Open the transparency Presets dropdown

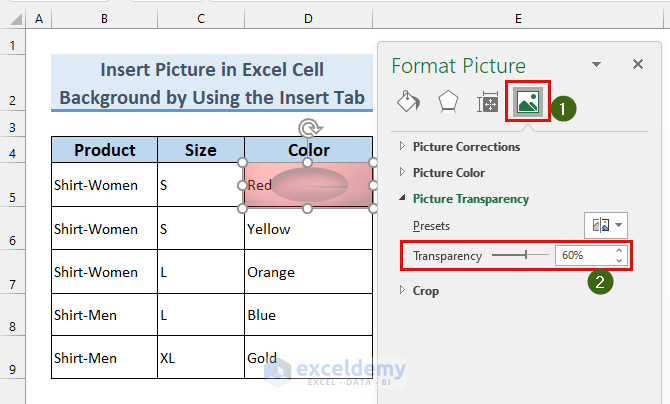pos(607,226)
